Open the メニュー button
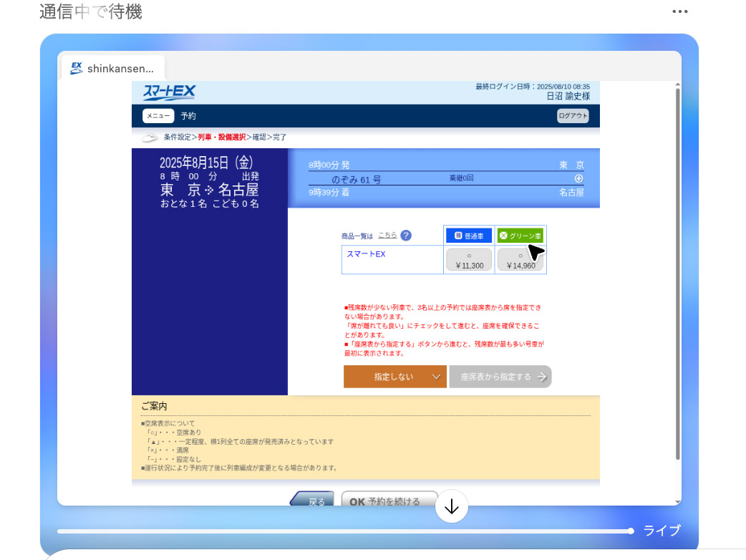This screenshot has height=560, width=746. pyautogui.click(x=158, y=116)
